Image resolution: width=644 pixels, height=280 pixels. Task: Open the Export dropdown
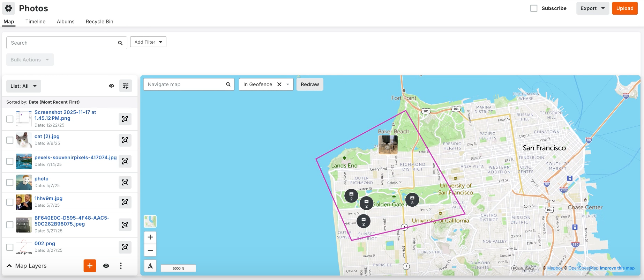tap(593, 8)
